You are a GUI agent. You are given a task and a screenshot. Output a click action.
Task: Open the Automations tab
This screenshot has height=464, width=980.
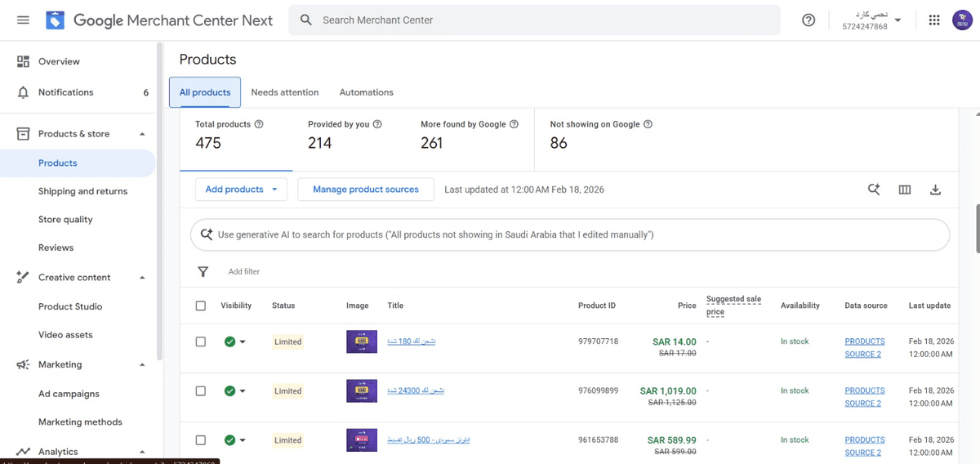tap(366, 92)
